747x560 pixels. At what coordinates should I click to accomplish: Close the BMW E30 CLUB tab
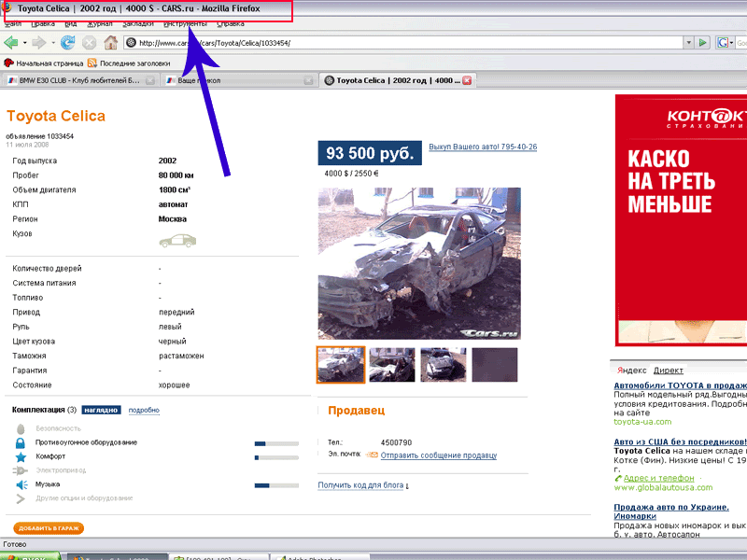[x=150, y=80]
